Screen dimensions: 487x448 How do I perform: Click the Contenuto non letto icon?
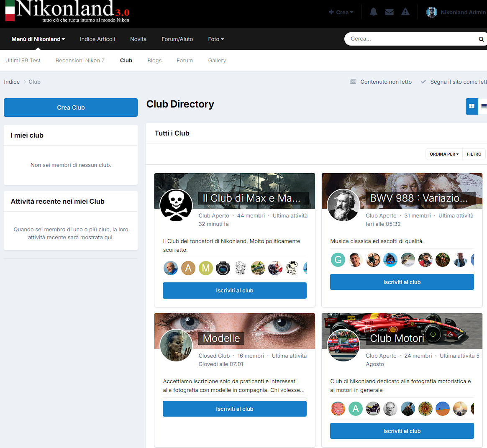pos(353,82)
